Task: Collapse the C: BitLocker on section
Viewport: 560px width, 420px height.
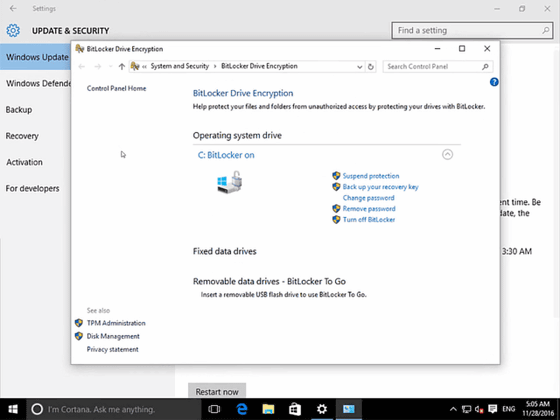Action: tap(448, 154)
